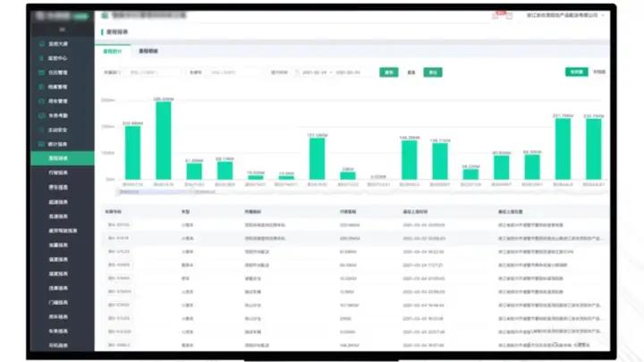Switch chart to the green bar-chart view toggle

click(x=576, y=72)
